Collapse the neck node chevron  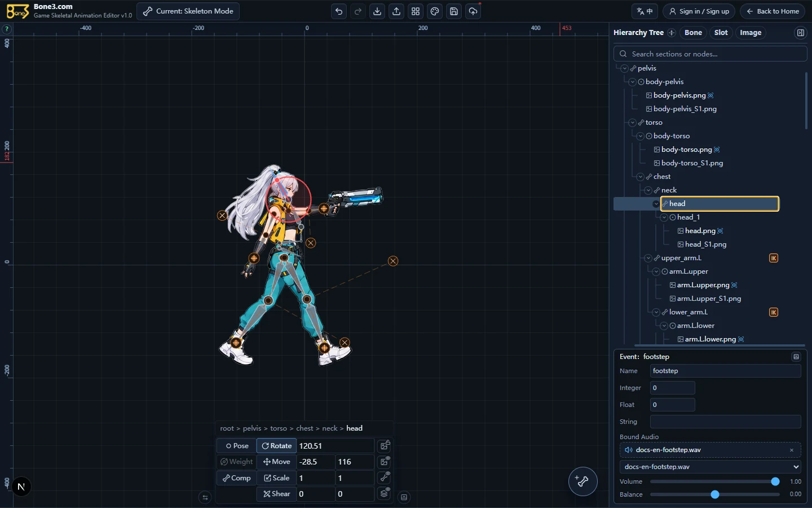[648, 190]
